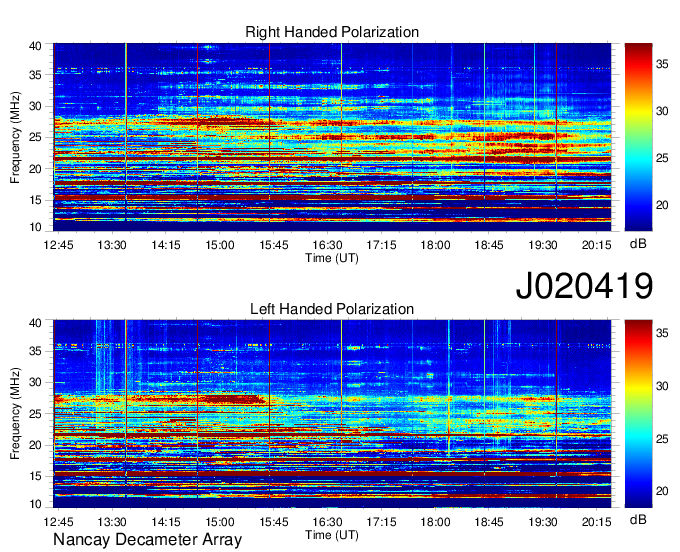The image size is (680, 552).
Task: Click 10 MHz frequency tick of Left Handed plot
Action: tap(35, 504)
